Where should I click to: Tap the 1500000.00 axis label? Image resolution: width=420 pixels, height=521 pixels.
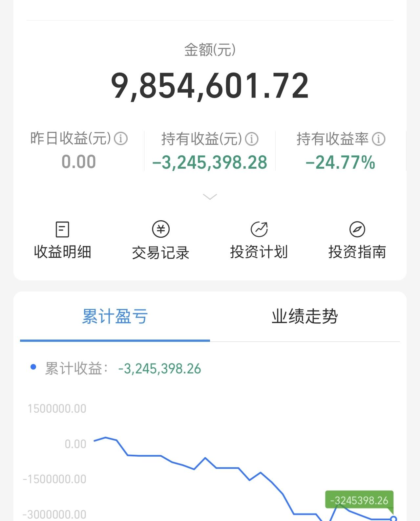click(x=57, y=409)
